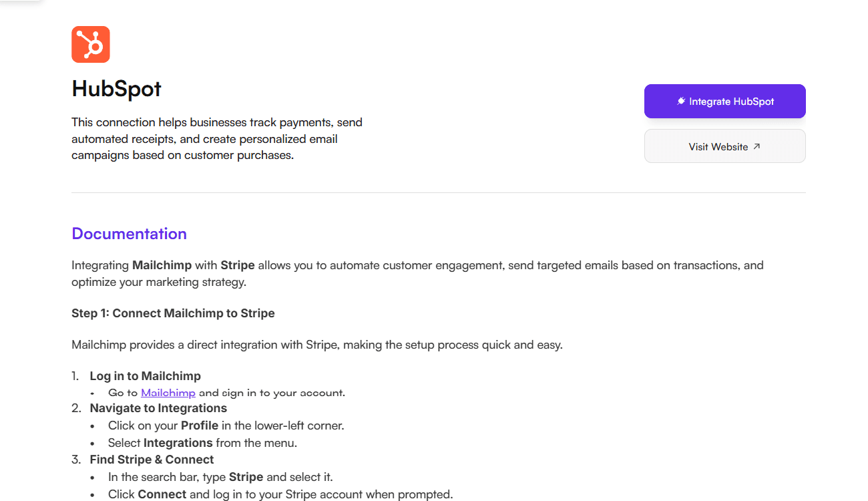
Task: Click the 'Click Connect and log in' bullet
Action: [x=280, y=494]
